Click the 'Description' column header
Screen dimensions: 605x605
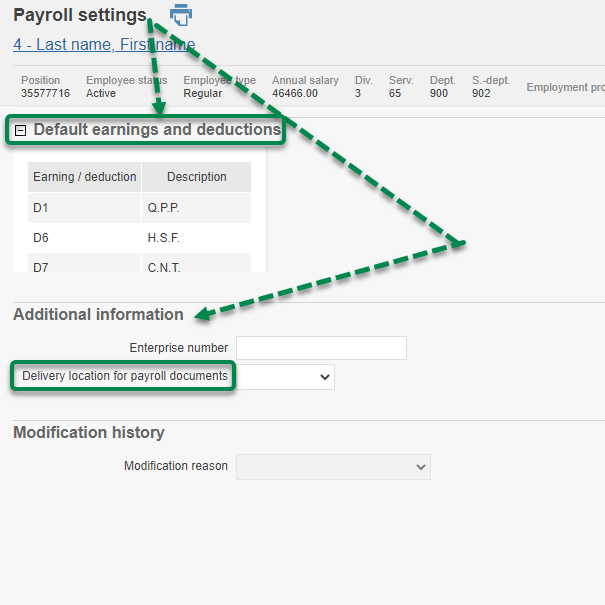196,177
